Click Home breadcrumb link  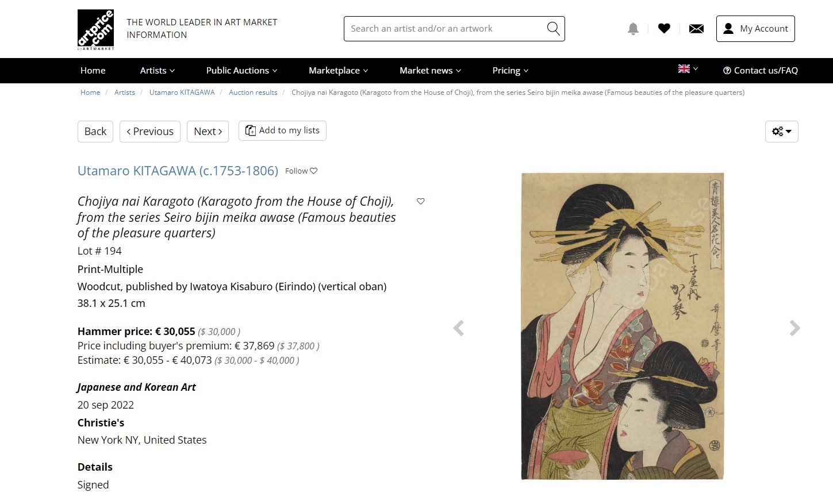click(90, 92)
